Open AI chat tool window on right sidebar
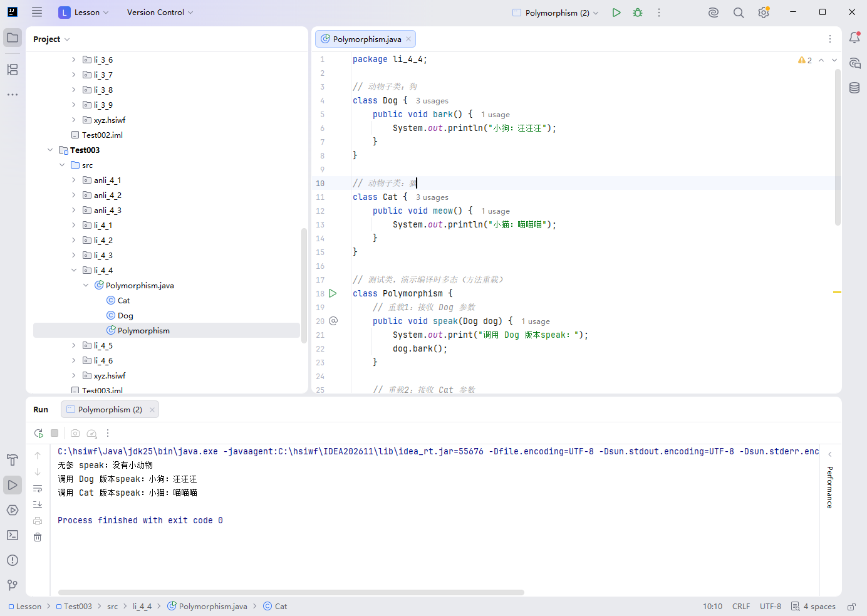867x616 pixels. pyautogui.click(x=854, y=63)
